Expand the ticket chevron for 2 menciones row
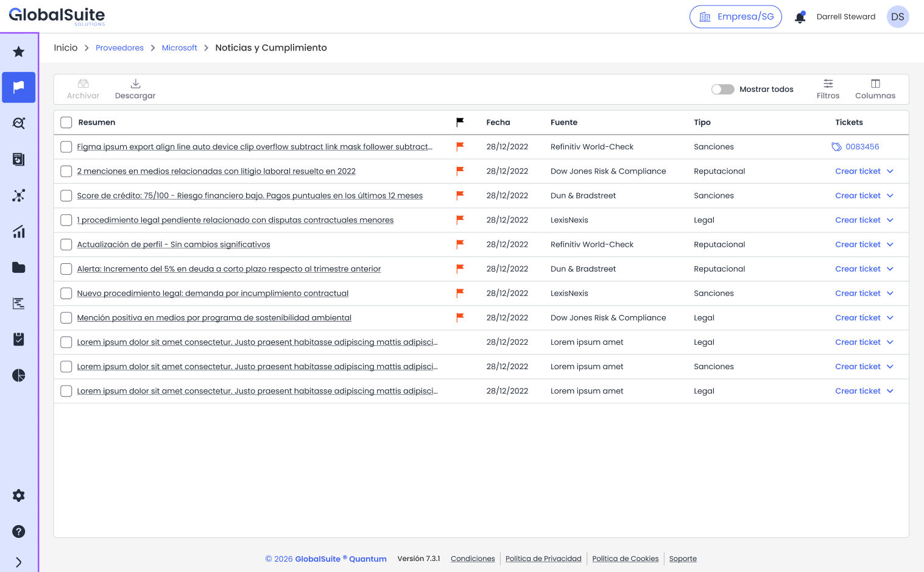 coord(890,171)
